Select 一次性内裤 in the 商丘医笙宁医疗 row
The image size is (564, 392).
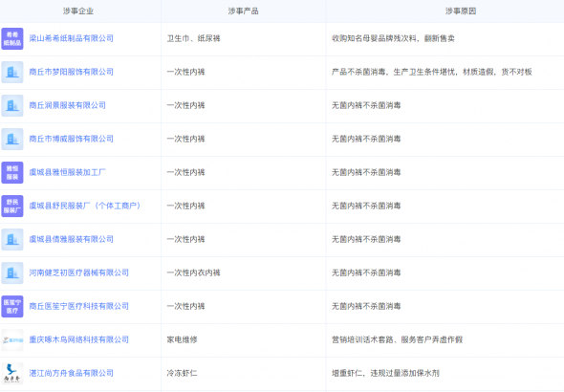click(185, 306)
